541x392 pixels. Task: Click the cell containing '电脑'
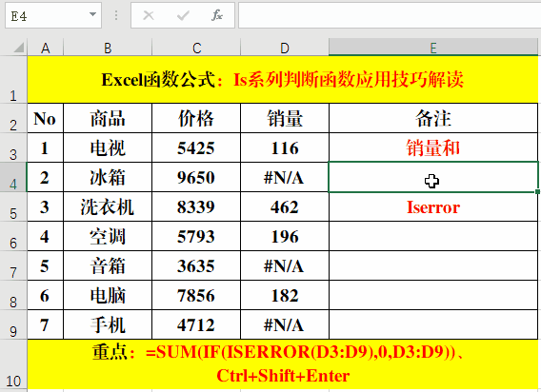click(108, 295)
